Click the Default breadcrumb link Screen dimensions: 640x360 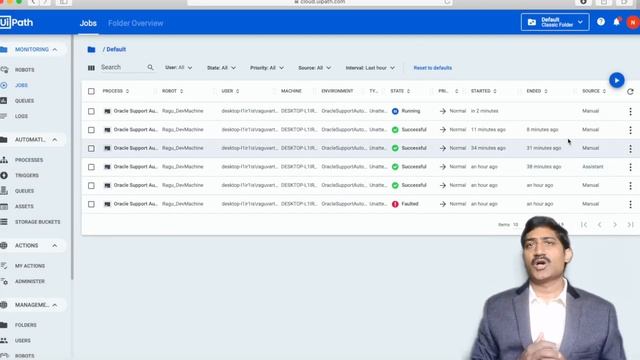116,49
